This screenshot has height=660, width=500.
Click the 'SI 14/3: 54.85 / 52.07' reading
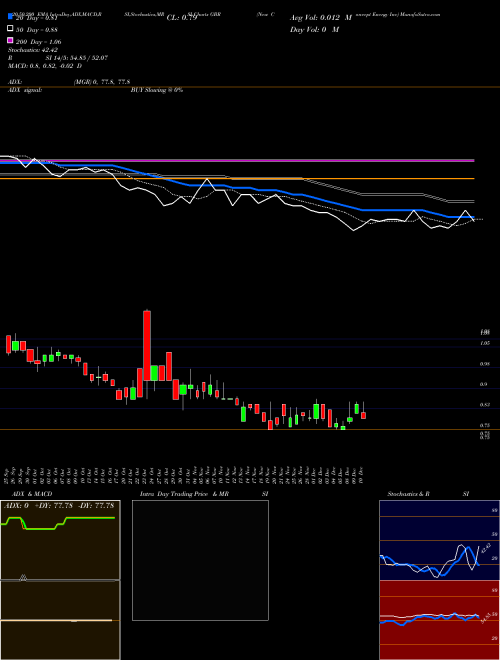click(77, 58)
